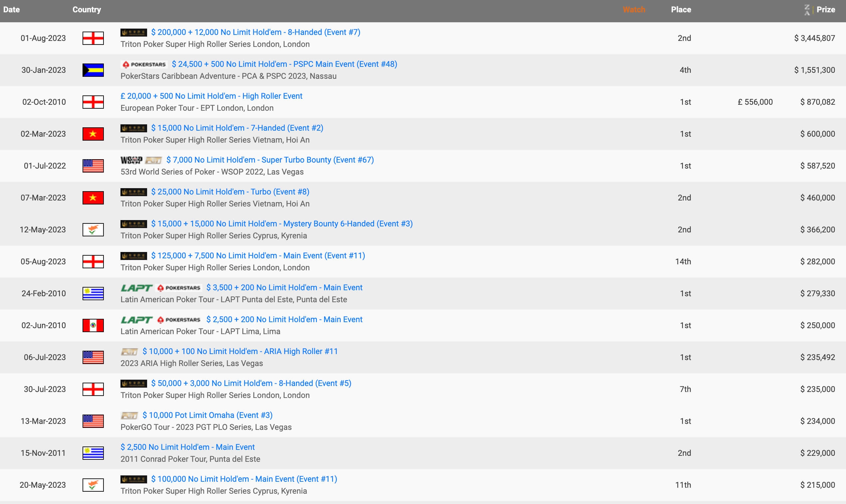846x504 pixels.
Task: Open the $10,000 Pot Limit Omaha (Event #3) link
Action: 207,415
